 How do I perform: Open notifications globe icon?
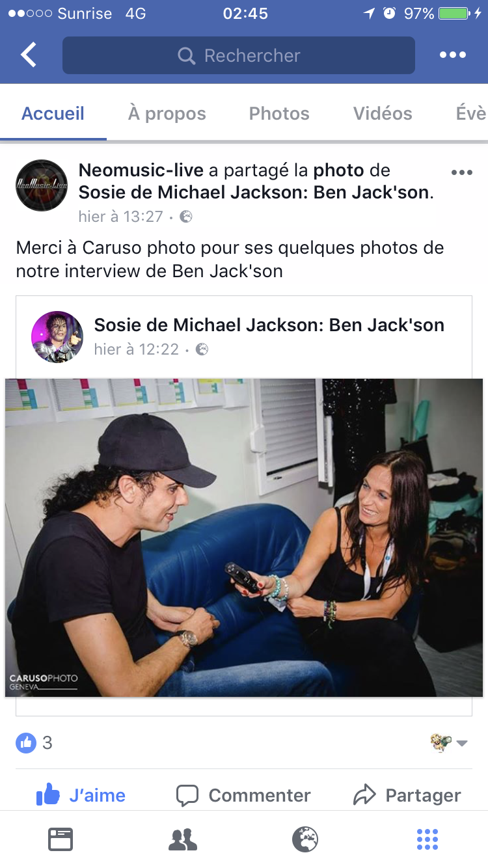pos(305,839)
